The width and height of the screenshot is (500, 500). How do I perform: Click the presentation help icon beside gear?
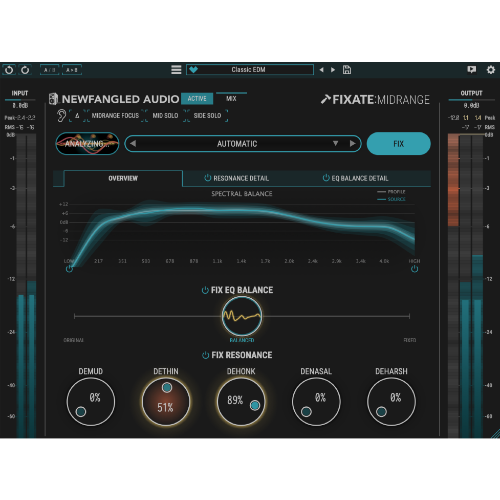(x=472, y=69)
